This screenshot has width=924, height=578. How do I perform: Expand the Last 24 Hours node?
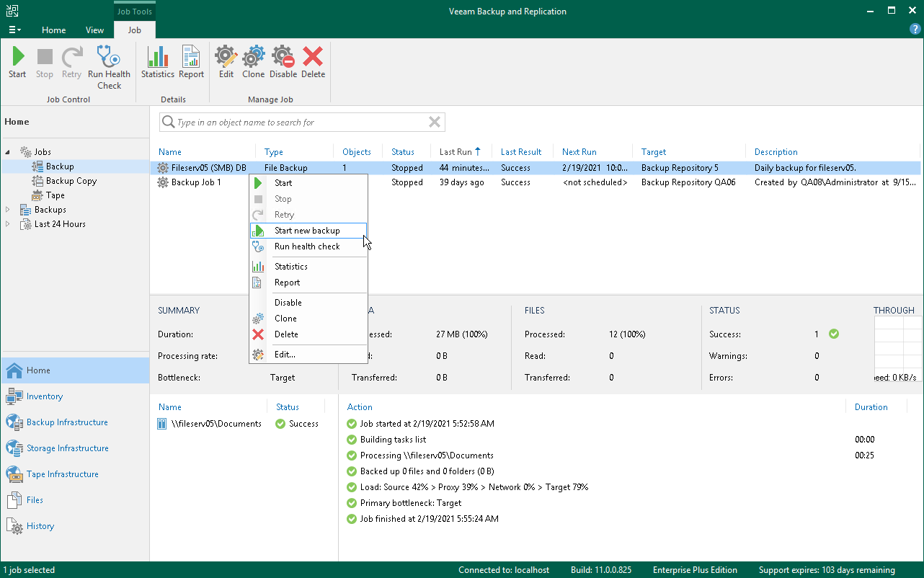pyautogui.click(x=9, y=224)
